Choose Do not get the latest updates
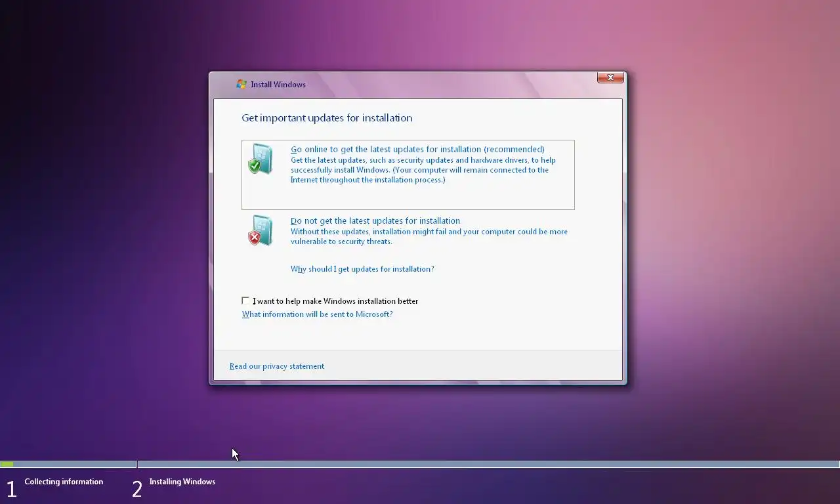The width and height of the screenshot is (840, 504). (375, 220)
